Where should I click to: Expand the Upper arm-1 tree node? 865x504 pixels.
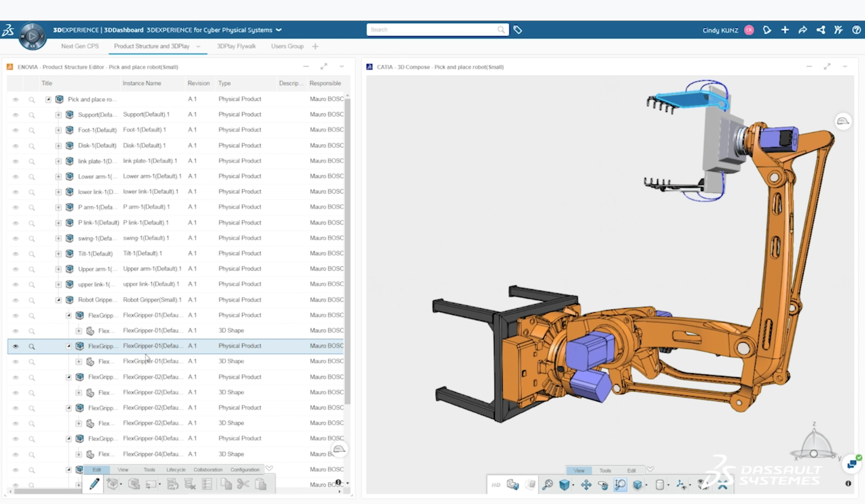point(58,269)
